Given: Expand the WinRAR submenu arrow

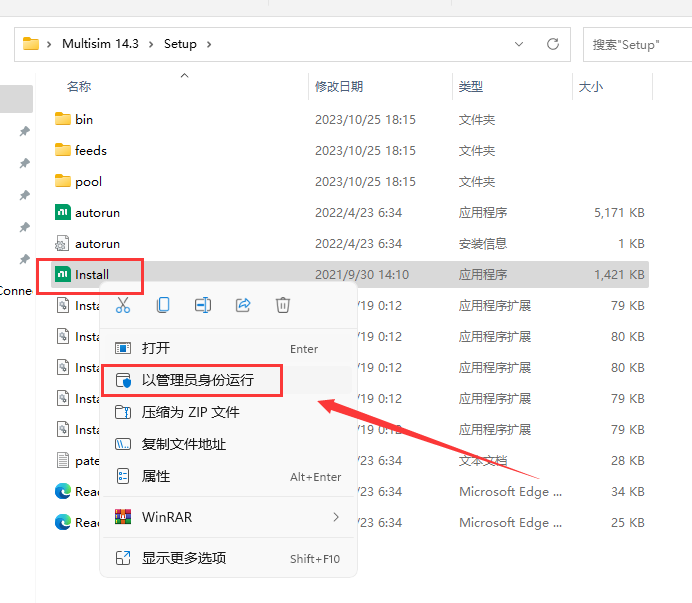Looking at the screenshot, I should pos(335,517).
